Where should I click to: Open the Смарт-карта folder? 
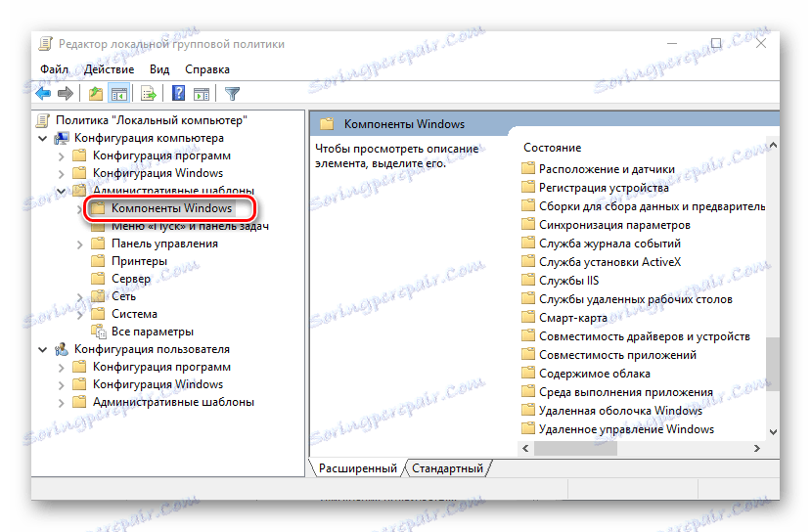pos(573,318)
